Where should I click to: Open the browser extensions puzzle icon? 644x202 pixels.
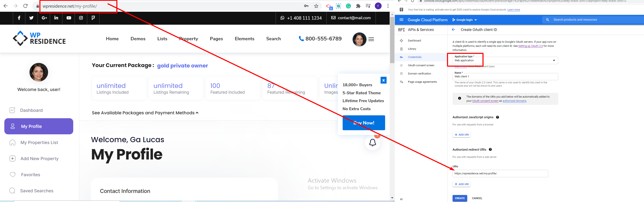click(x=358, y=6)
